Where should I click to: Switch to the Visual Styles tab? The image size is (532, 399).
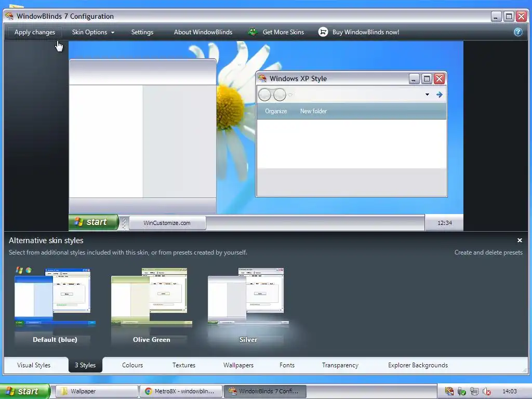pos(34,365)
